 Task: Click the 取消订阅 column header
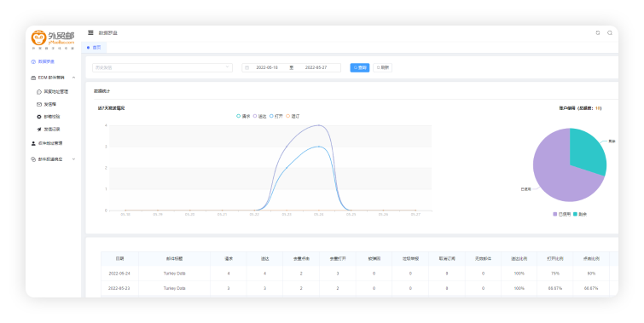(447, 258)
